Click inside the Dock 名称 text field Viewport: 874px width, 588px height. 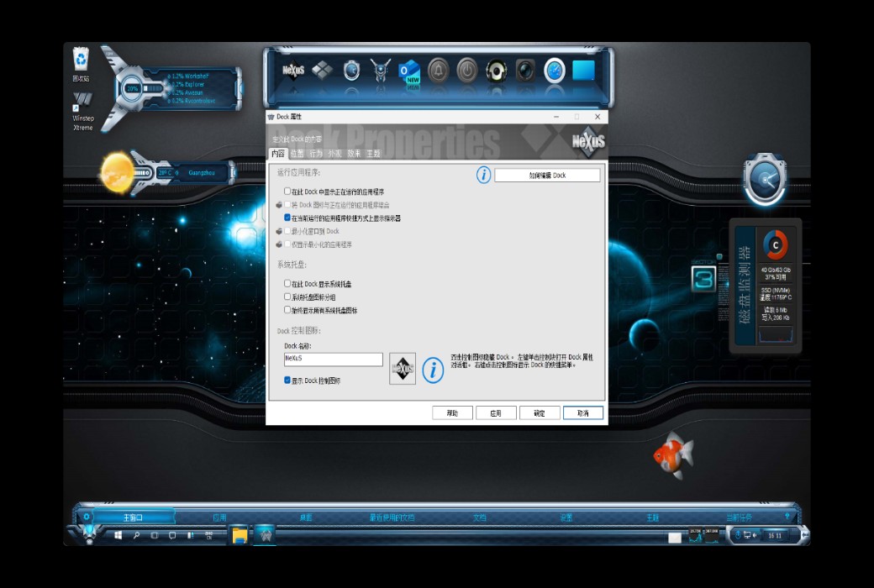tap(332, 360)
